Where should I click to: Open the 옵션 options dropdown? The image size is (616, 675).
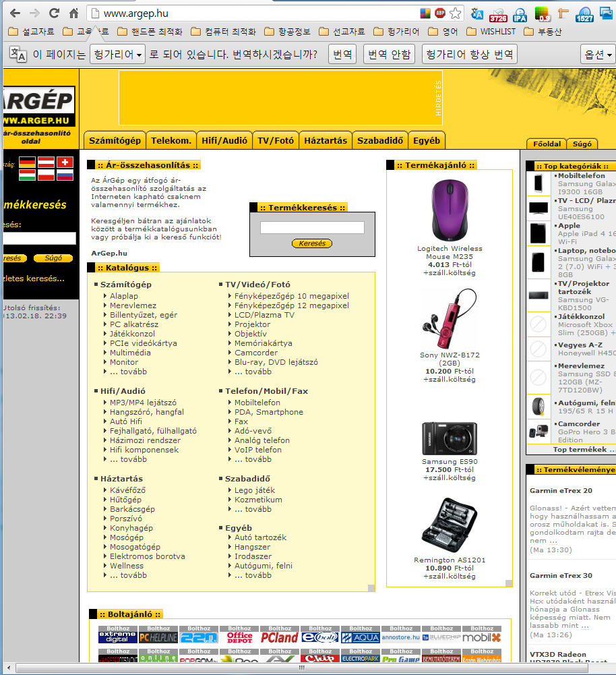[598, 54]
